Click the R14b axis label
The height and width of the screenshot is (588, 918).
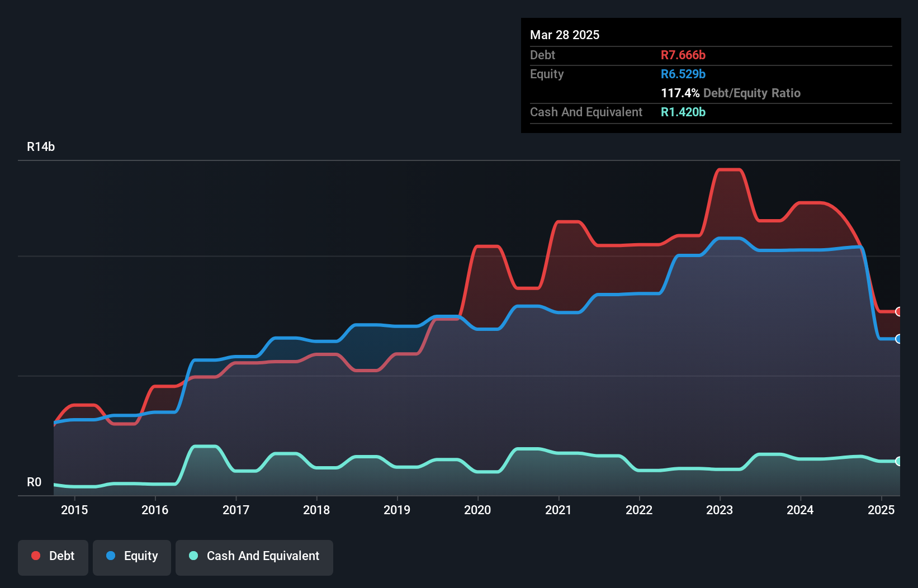tap(40, 147)
